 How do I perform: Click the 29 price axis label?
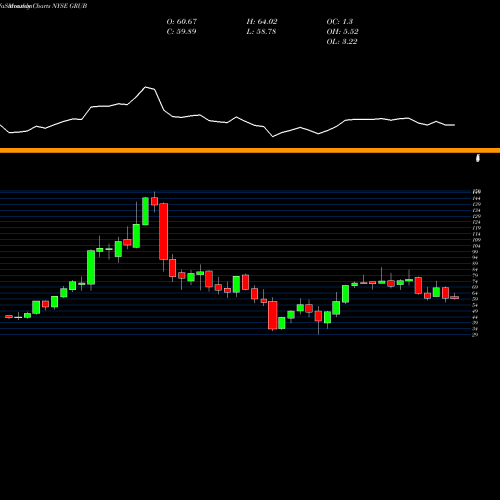(x=475, y=335)
